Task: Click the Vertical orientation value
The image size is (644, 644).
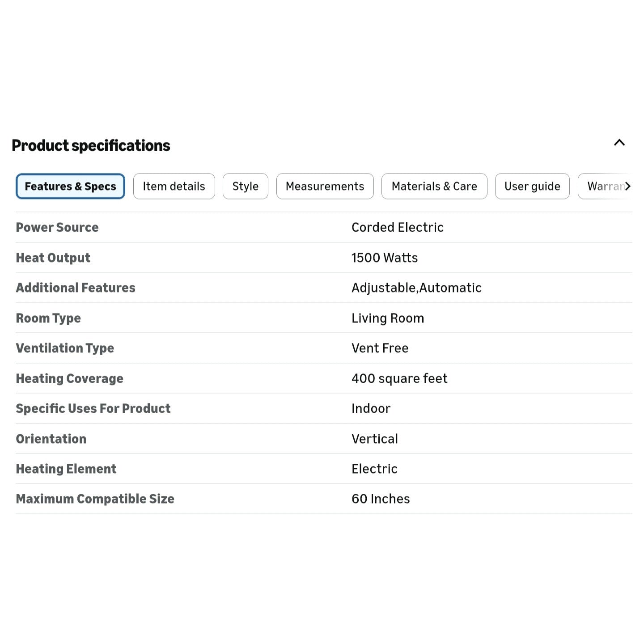Action: (375, 439)
